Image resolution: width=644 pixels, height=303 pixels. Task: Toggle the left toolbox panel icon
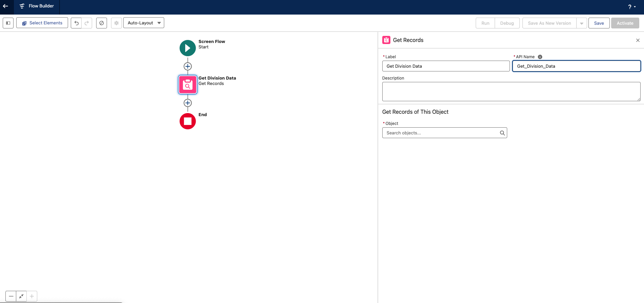coord(8,23)
